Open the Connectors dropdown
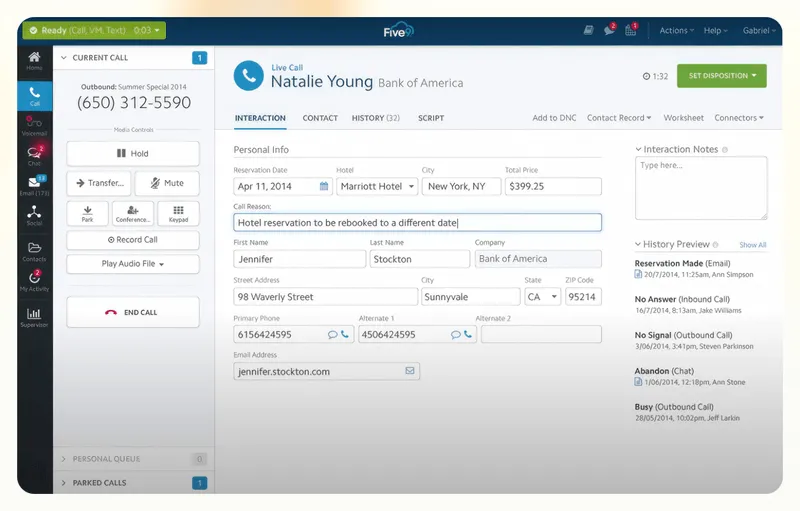800x511 pixels. pos(739,118)
